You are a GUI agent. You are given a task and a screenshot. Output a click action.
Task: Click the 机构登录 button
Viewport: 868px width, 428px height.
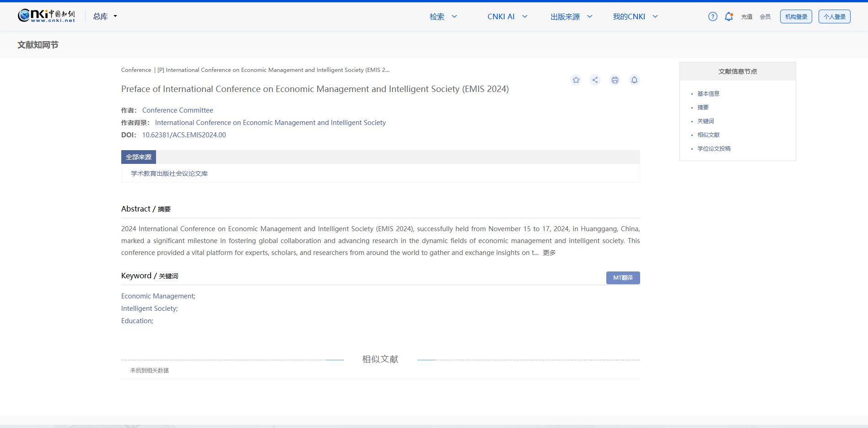click(x=796, y=16)
